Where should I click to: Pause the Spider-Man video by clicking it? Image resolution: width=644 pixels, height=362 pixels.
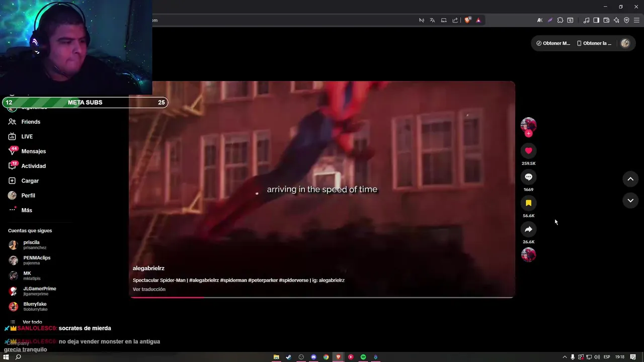tap(322, 189)
